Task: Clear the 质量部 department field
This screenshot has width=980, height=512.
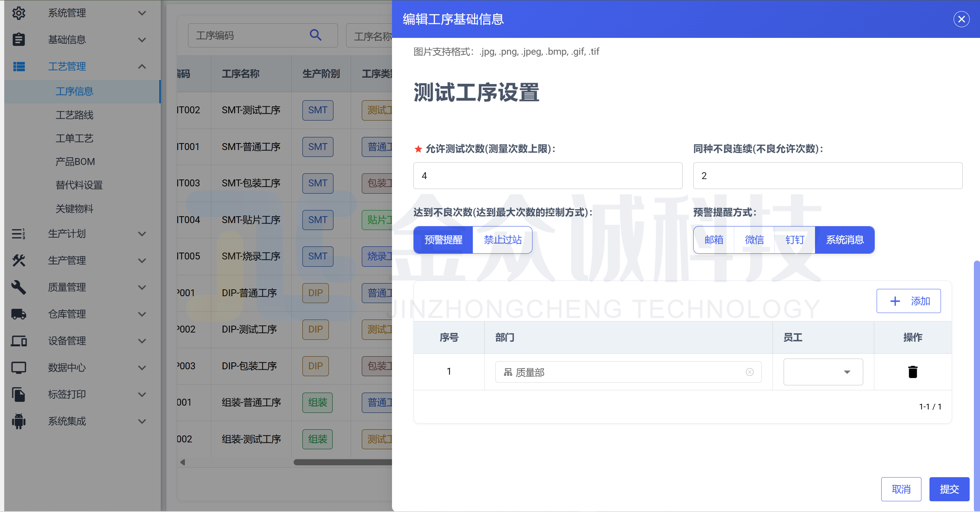Action: pos(750,372)
